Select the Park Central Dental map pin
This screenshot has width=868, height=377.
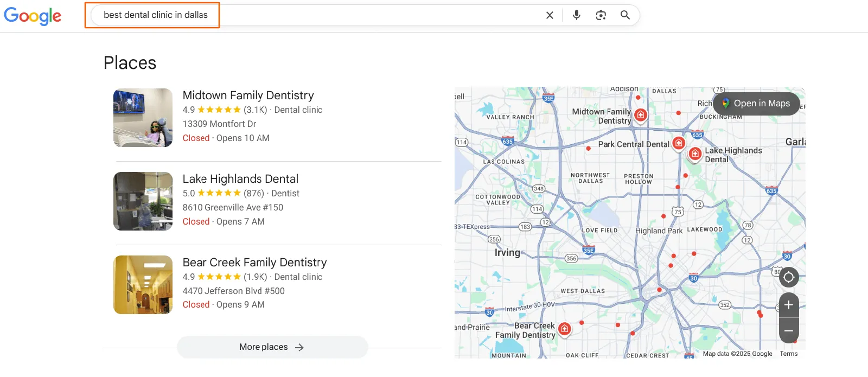(679, 143)
